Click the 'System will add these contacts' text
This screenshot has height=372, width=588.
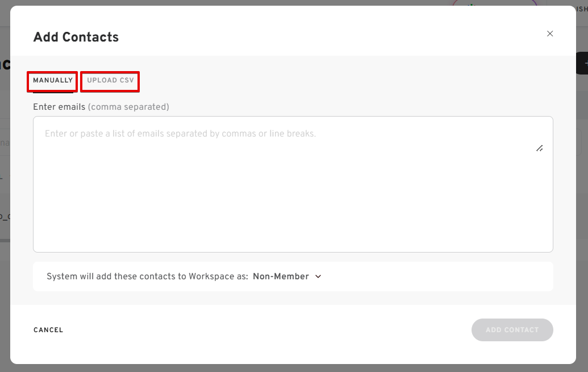click(x=147, y=276)
